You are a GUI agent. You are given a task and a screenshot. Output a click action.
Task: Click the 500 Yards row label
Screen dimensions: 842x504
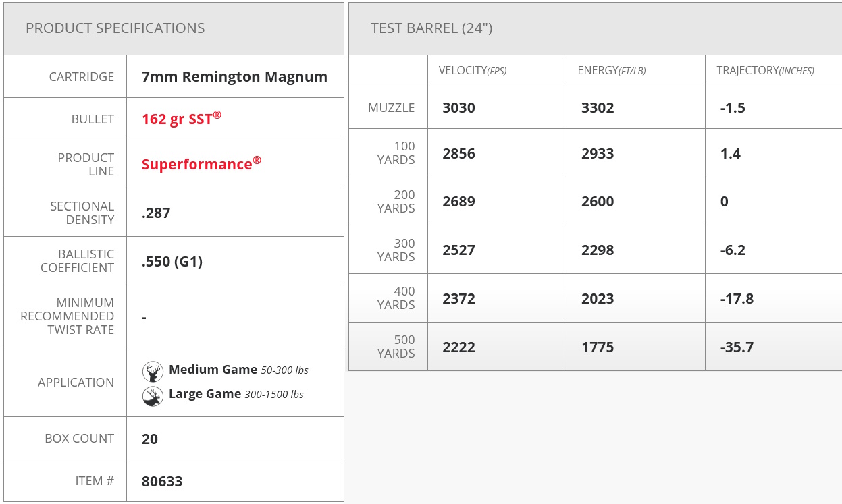pos(396,347)
